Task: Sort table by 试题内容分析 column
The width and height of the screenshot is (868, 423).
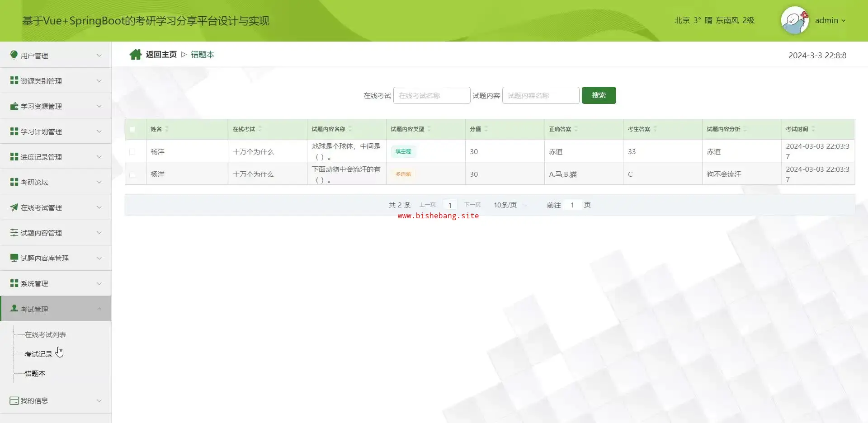Action: click(x=745, y=129)
